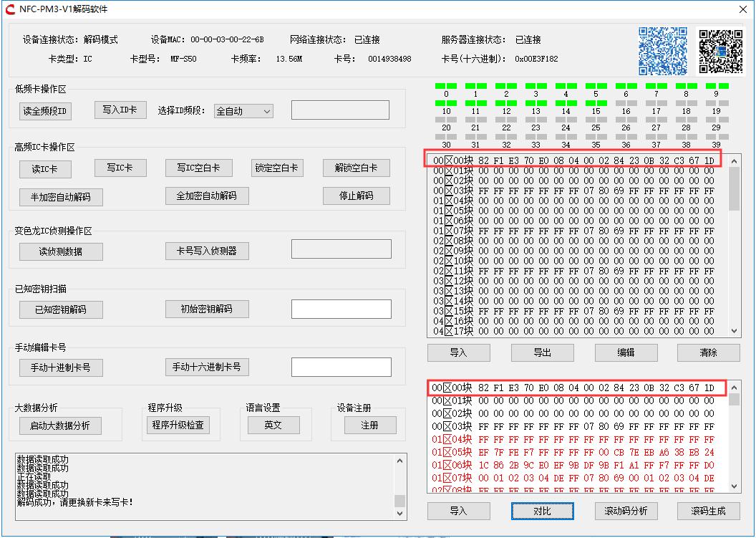Click the 读全频段ID button

click(44, 111)
